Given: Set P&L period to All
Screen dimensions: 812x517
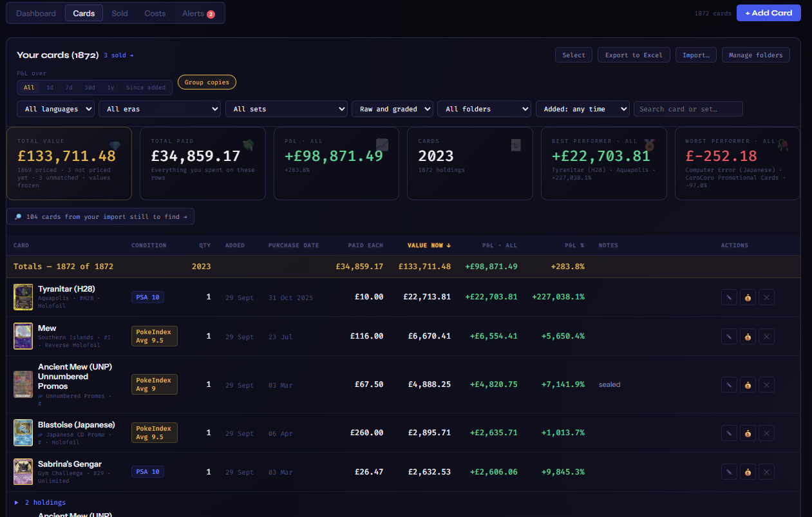Looking at the screenshot, I should click(29, 88).
